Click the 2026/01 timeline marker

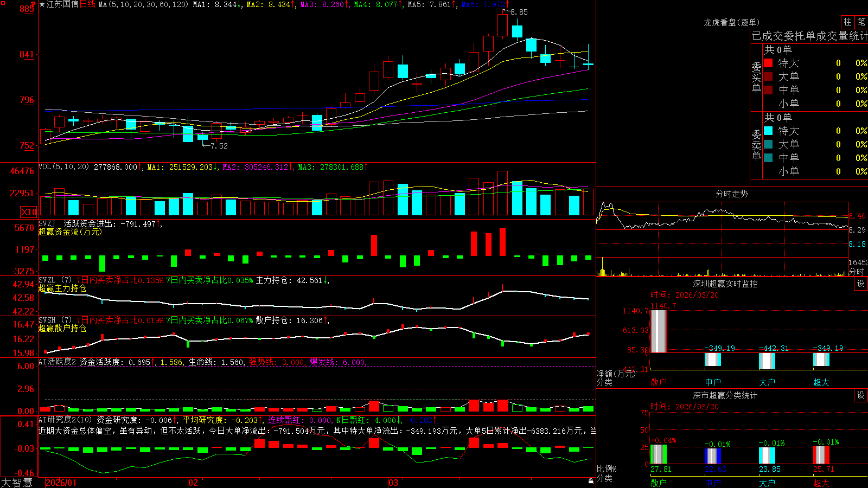point(61,483)
